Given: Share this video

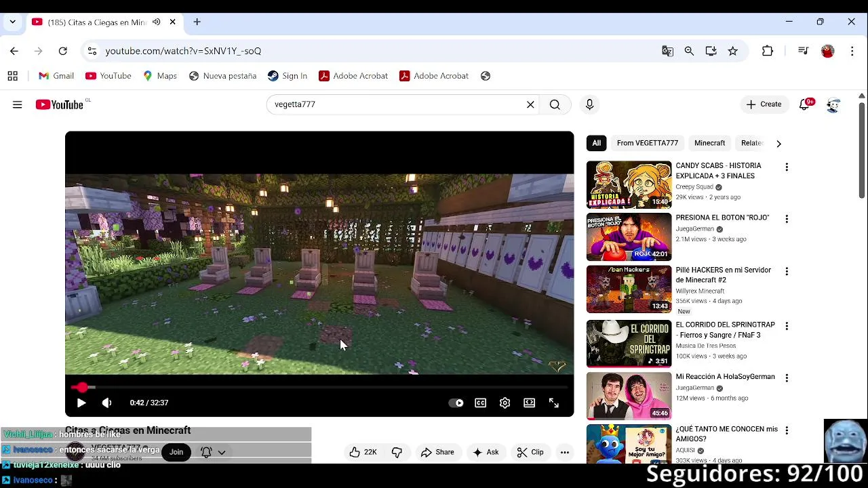Looking at the screenshot, I should [437, 452].
